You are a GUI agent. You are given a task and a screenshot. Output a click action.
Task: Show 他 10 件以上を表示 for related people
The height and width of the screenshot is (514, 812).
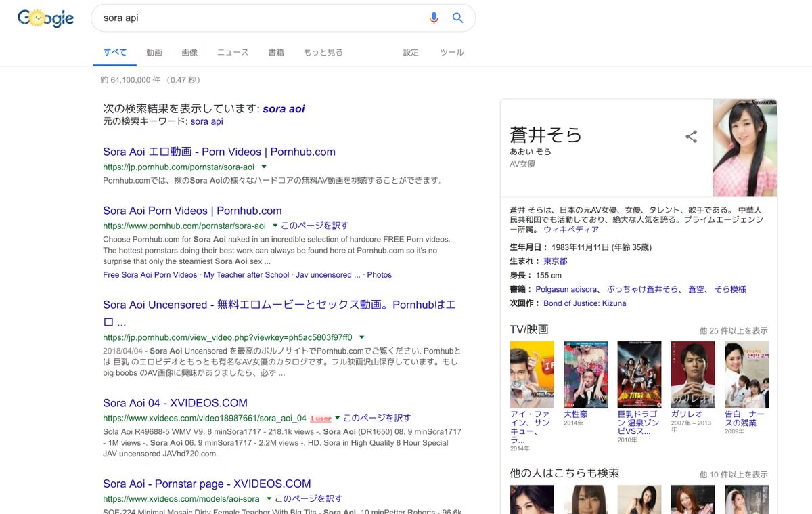coord(734,475)
